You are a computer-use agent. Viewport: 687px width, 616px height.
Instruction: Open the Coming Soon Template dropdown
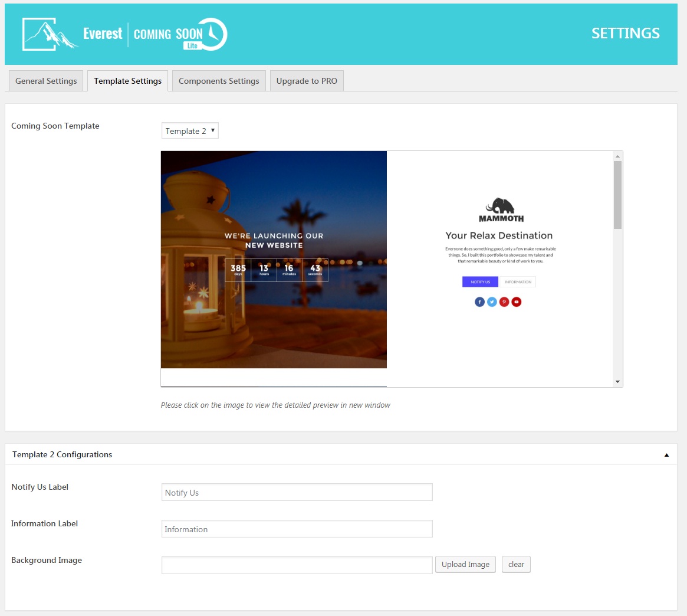190,130
